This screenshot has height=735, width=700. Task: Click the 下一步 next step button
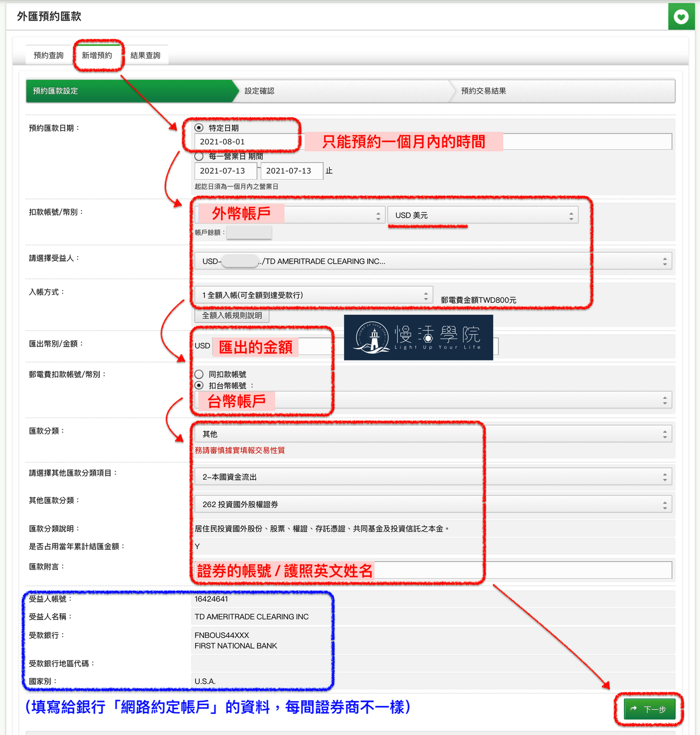[649, 709]
